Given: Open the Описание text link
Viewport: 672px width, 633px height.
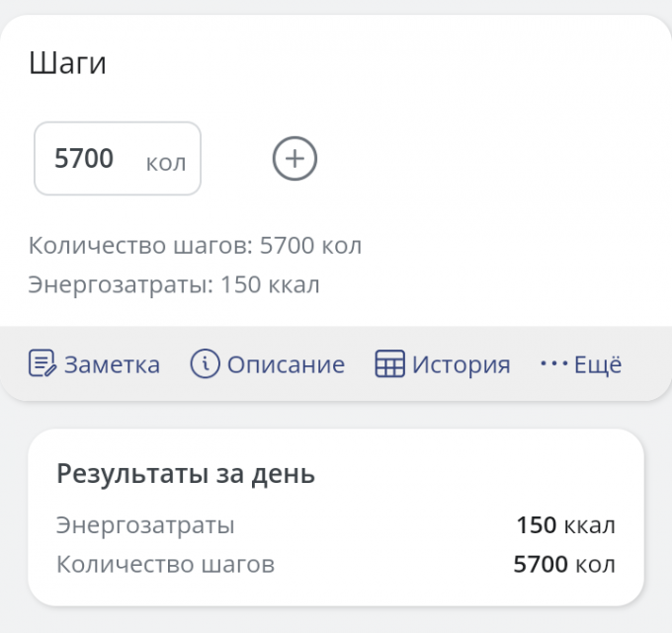Looking at the screenshot, I should pos(286,364).
